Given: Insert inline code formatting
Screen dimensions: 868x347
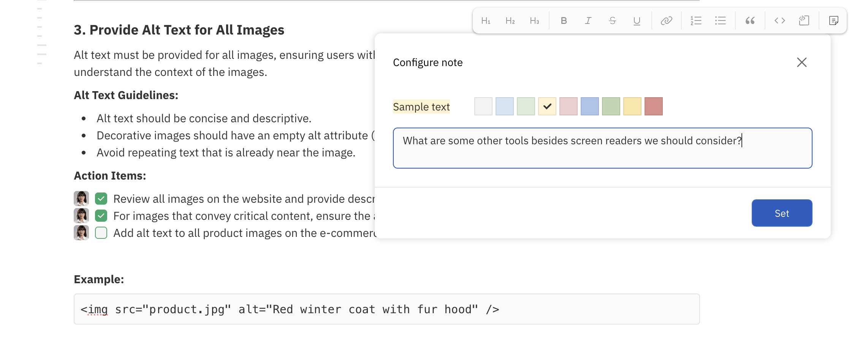Looking at the screenshot, I should (x=779, y=21).
